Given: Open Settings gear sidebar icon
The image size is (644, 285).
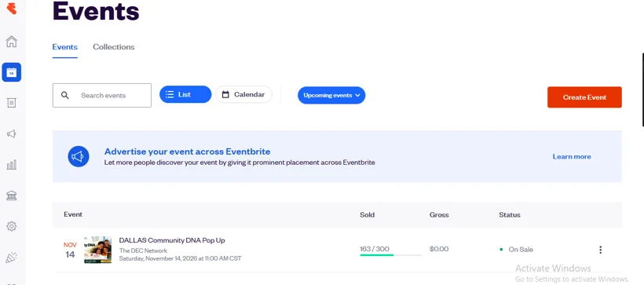Looking at the screenshot, I should [x=12, y=226].
